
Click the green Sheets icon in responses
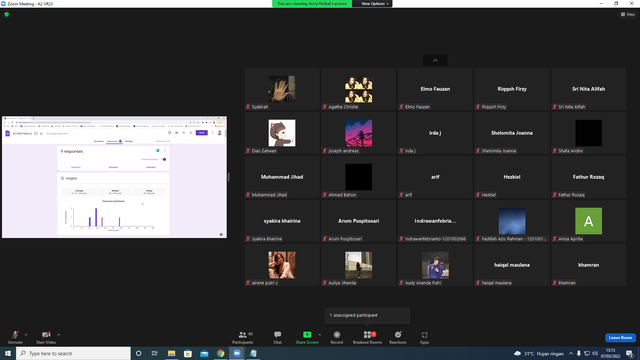(158, 151)
